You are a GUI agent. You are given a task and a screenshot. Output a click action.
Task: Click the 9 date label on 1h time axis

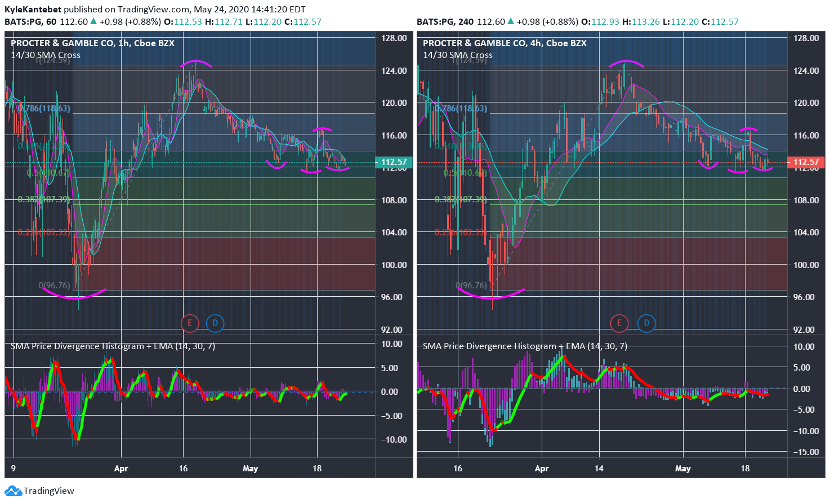pyautogui.click(x=14, y=469)
